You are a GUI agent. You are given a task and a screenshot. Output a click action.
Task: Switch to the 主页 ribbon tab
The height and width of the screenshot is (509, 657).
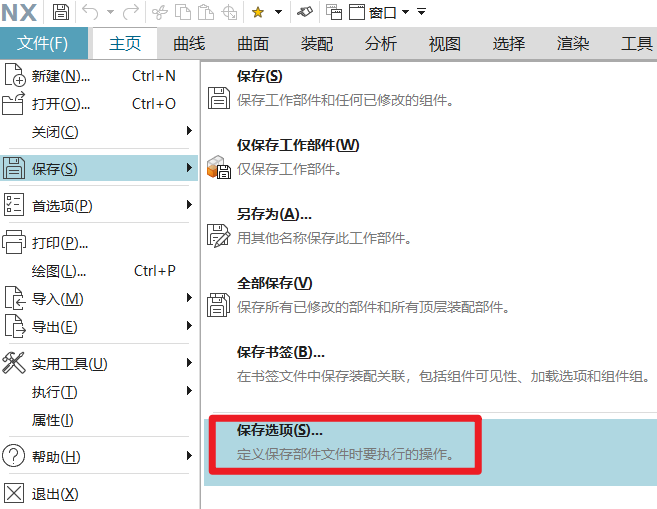[x=125, y=43]
